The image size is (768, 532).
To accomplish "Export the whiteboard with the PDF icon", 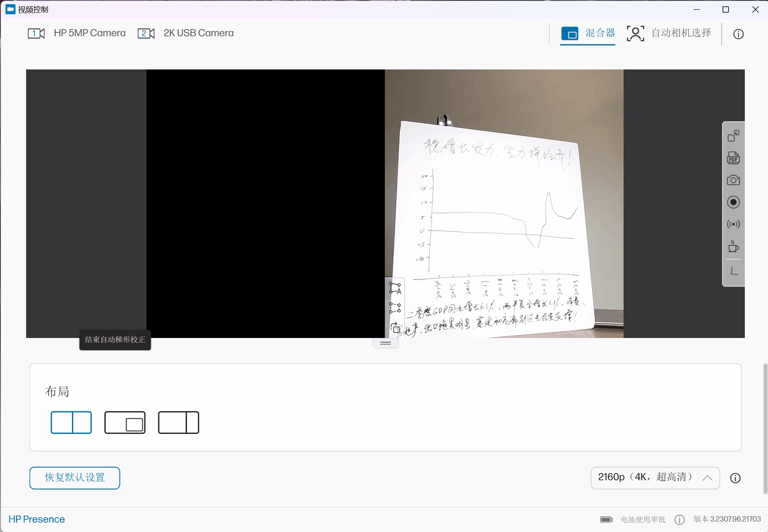I will click(733, 158).
